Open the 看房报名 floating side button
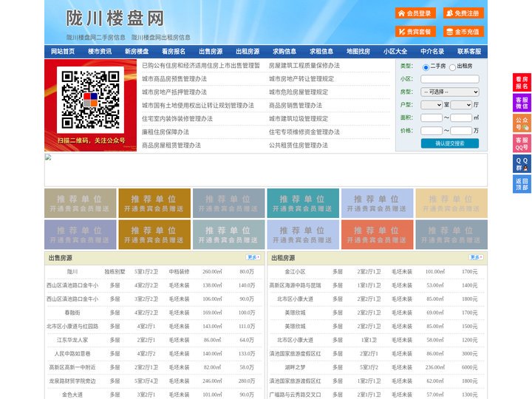The width and height of the screenshot is (532, 399). (522, 83)
